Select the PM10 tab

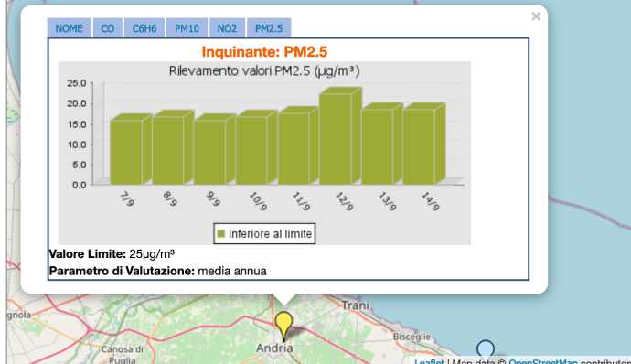coord(187,28)
